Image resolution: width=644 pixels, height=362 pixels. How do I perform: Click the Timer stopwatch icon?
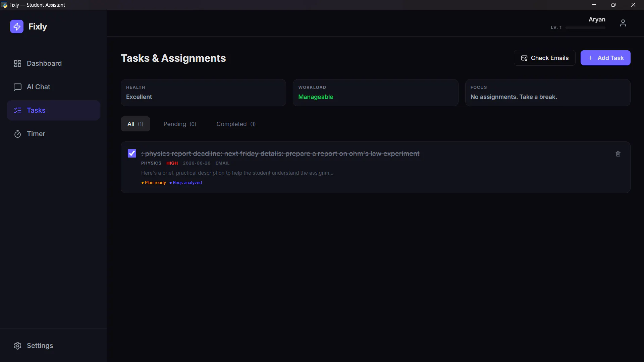(x=17, y=134)
